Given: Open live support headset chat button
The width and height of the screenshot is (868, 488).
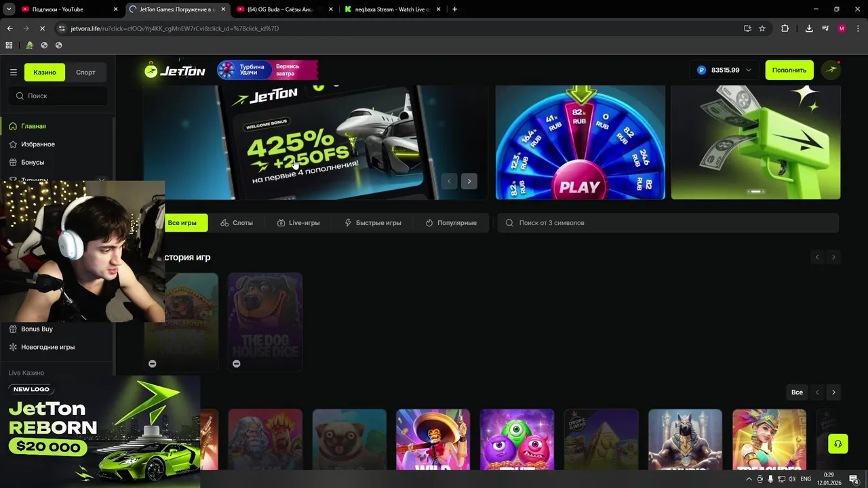Looking at the screenshot, I should click(x=838, y=444).
